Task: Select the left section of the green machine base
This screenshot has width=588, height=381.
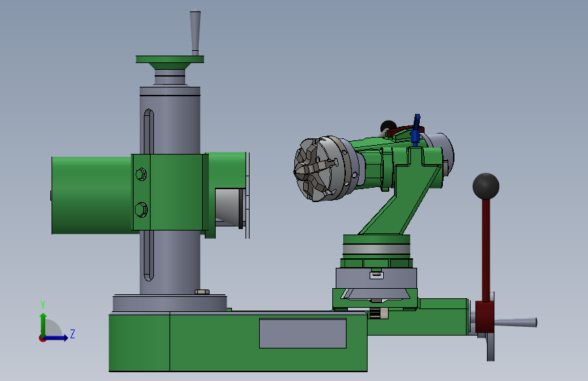Action: coord(139,342)
